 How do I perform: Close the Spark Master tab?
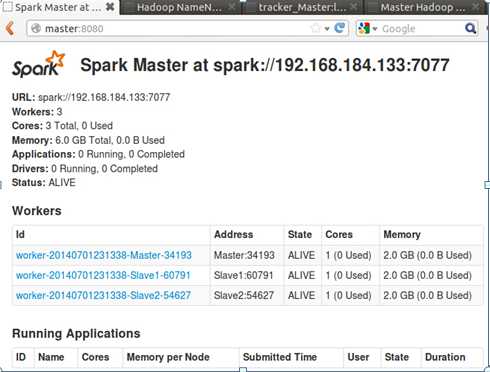pyautogui.click(x=110, y=7)
